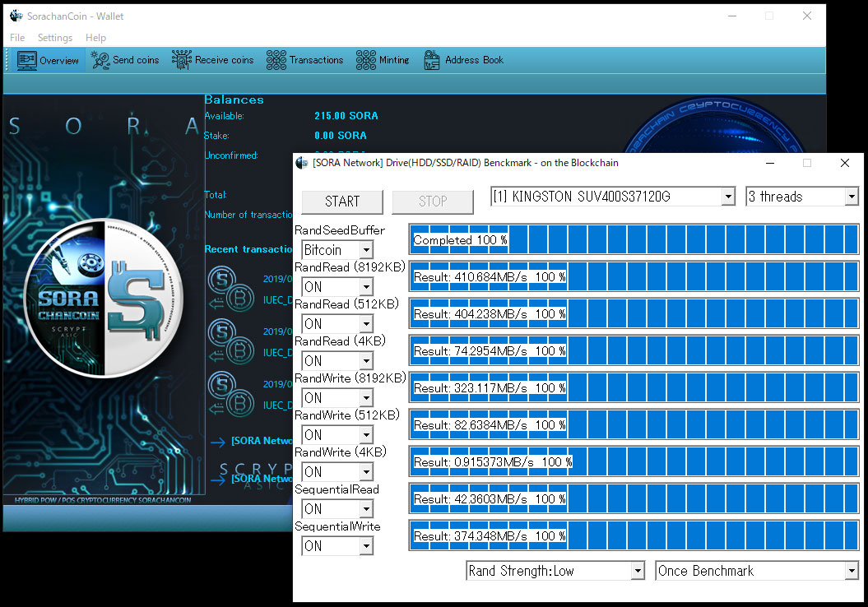Open the Address Book icon

pos(432,60)
